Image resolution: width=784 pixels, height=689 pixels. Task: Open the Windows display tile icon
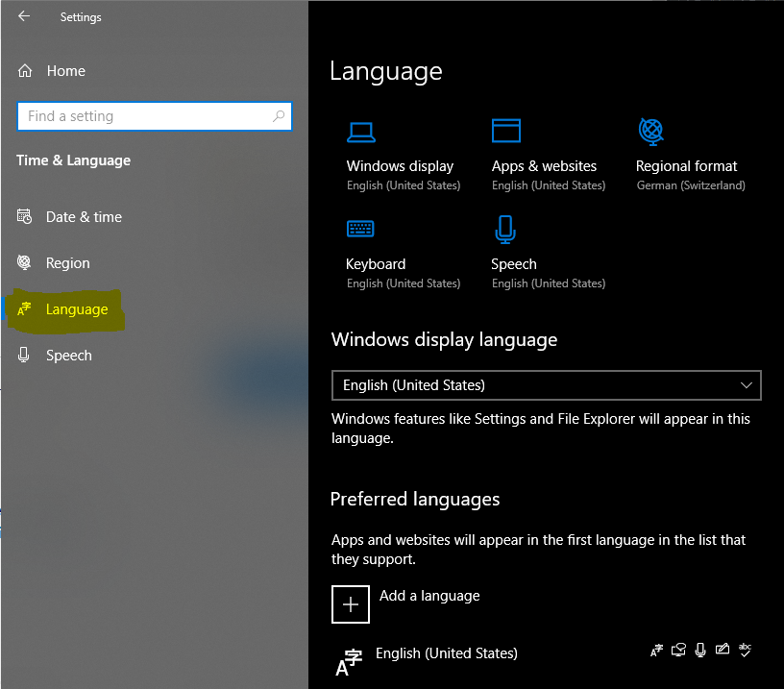360,132
